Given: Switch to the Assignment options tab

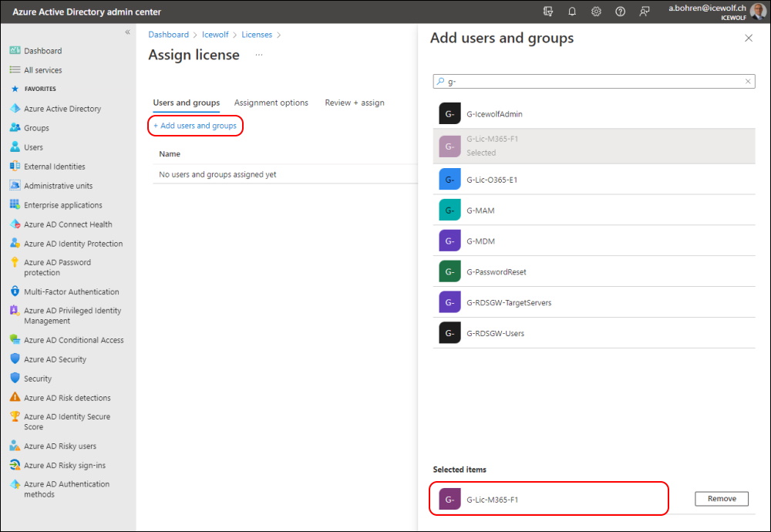Looking at the screenshot, I should [x=271, y=103].
